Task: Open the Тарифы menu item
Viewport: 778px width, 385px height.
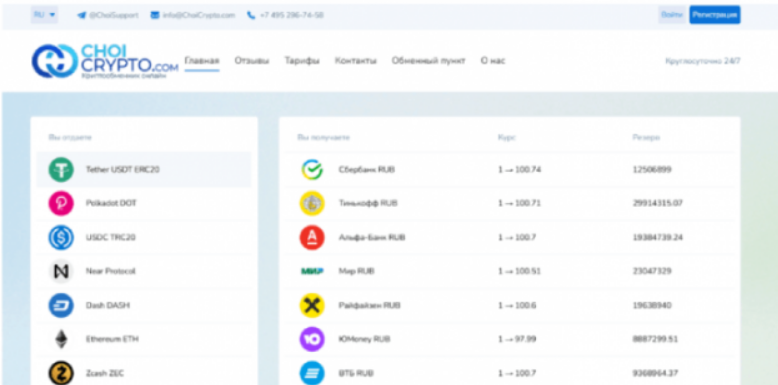Action: pyautogui.click(x=302, y=61)
